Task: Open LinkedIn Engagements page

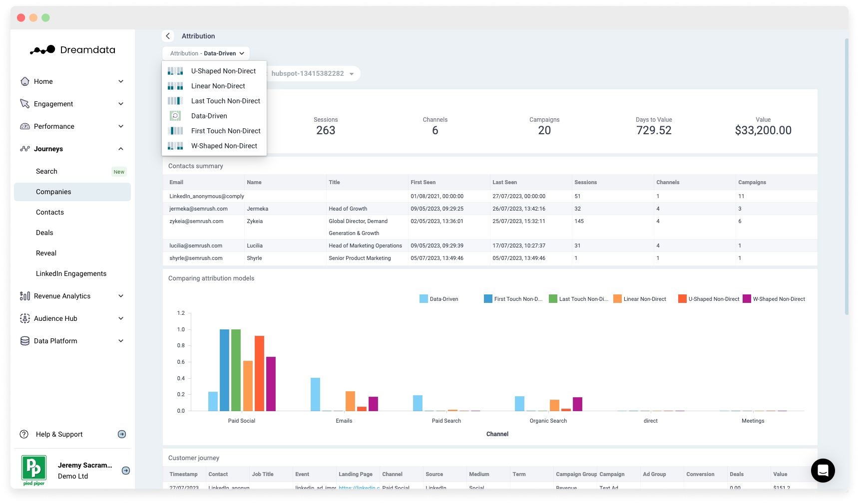Action: [72, 273]
